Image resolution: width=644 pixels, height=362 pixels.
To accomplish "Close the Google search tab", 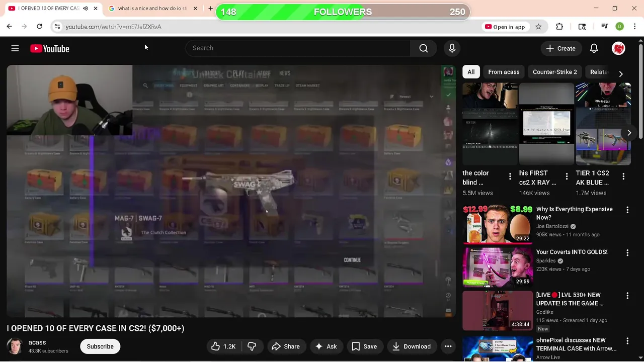I will [x=196, y=9].
